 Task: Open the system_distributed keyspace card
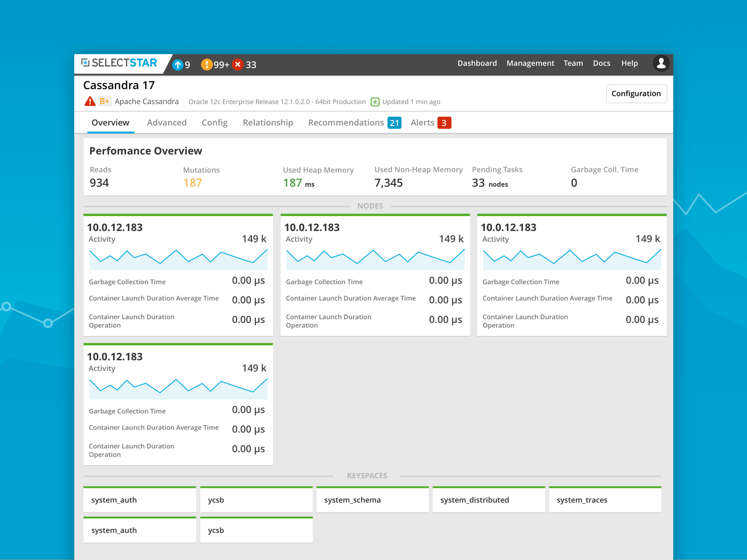(x=489, y=500)
